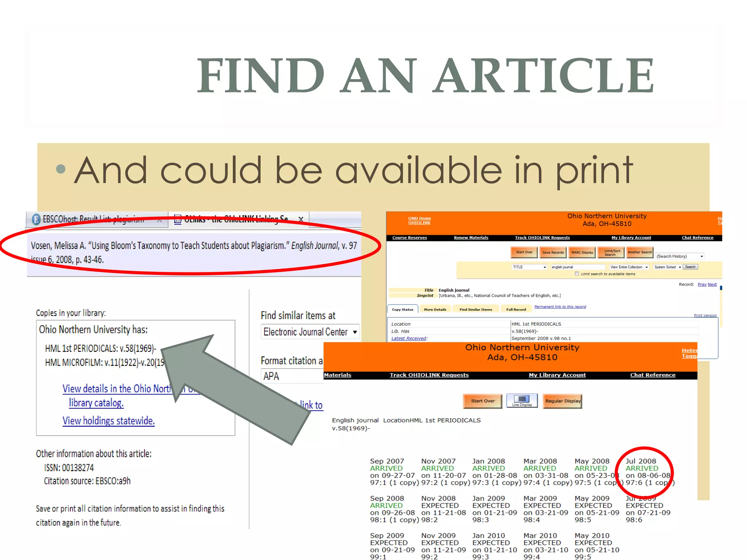Click the ISSN: 00138274 text
Image resolution: width=747 pixels, height=560 pixels.
tap(69, 467)
